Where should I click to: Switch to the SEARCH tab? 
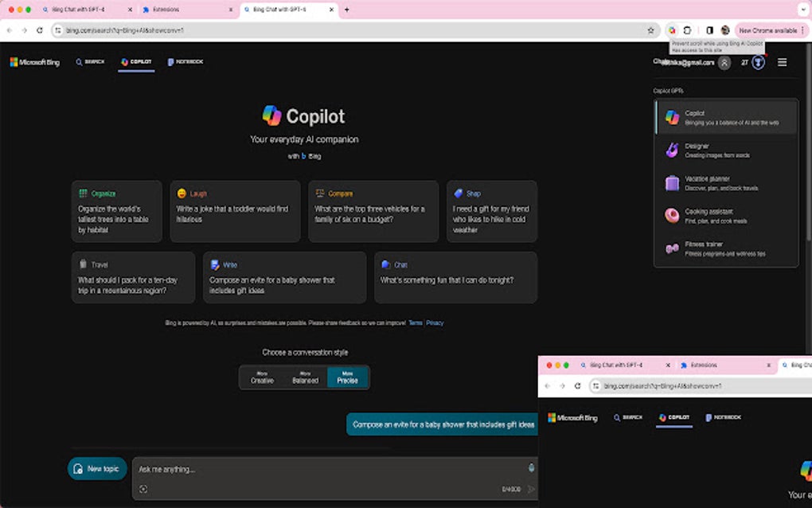(89, 62)
